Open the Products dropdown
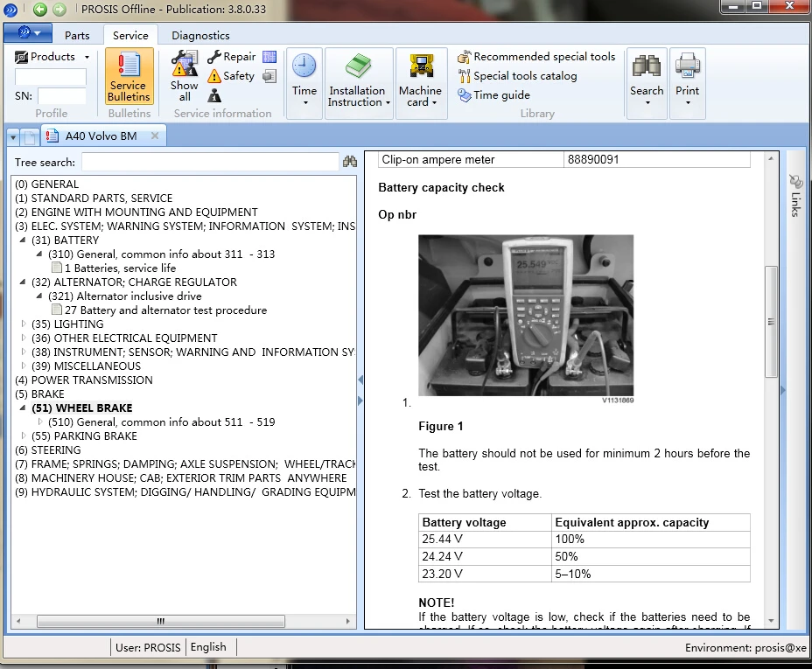Screen dimensions: 812x669 [52, 56]
